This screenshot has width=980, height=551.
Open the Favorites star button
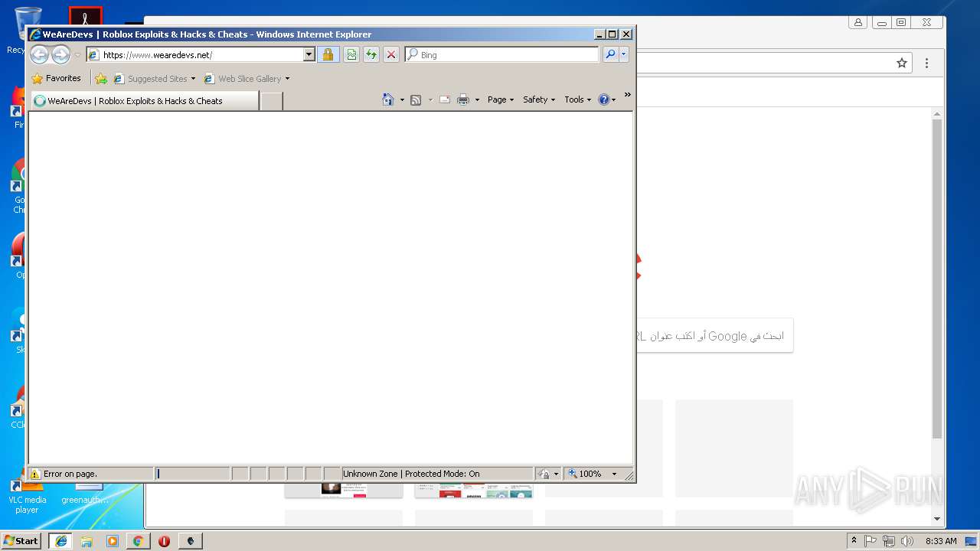coord(56,78)
